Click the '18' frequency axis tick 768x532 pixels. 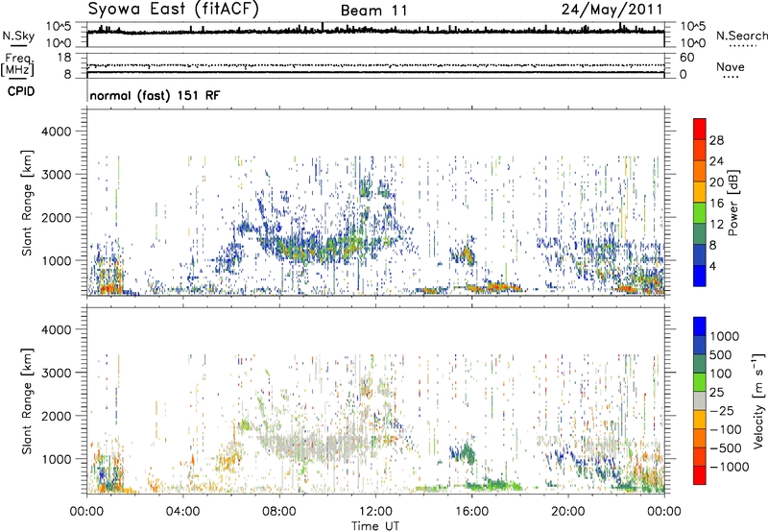tap(64, 58)
